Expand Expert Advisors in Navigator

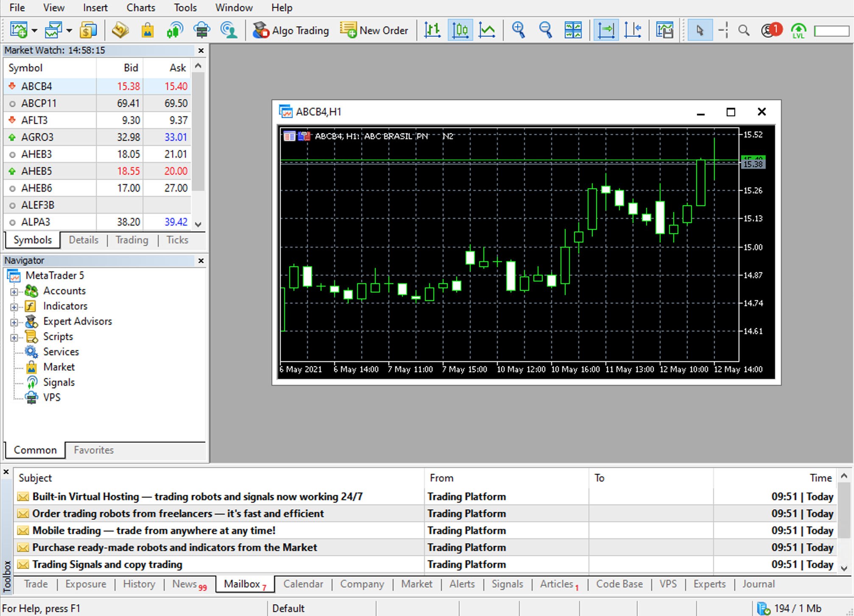pyautogui.click(x=14, y=322)
